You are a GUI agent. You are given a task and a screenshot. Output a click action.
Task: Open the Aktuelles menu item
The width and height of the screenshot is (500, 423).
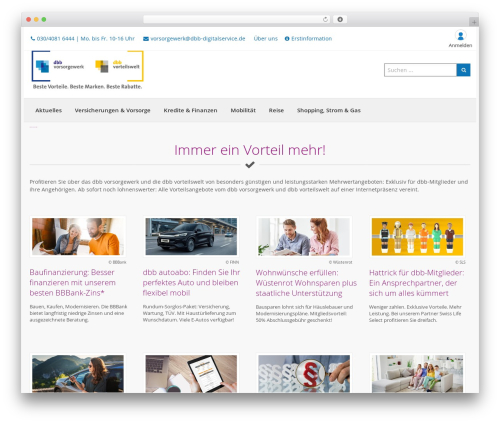[49, 110]
